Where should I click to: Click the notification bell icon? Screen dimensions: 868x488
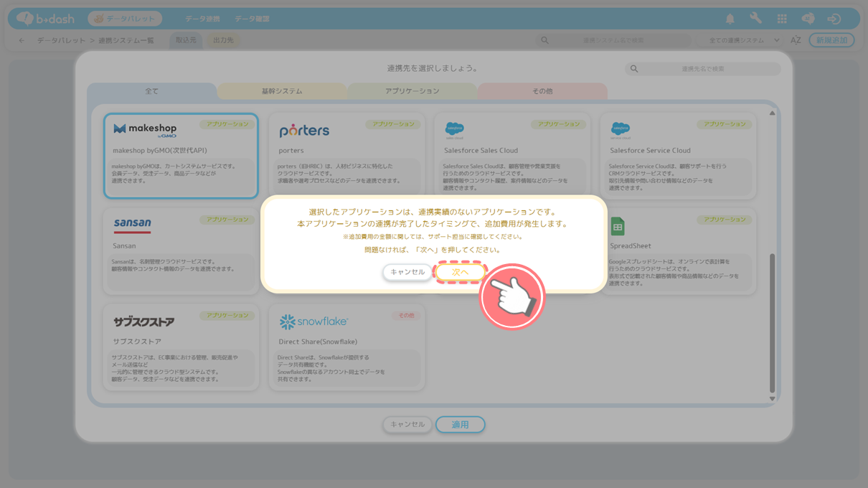point(730,19)
